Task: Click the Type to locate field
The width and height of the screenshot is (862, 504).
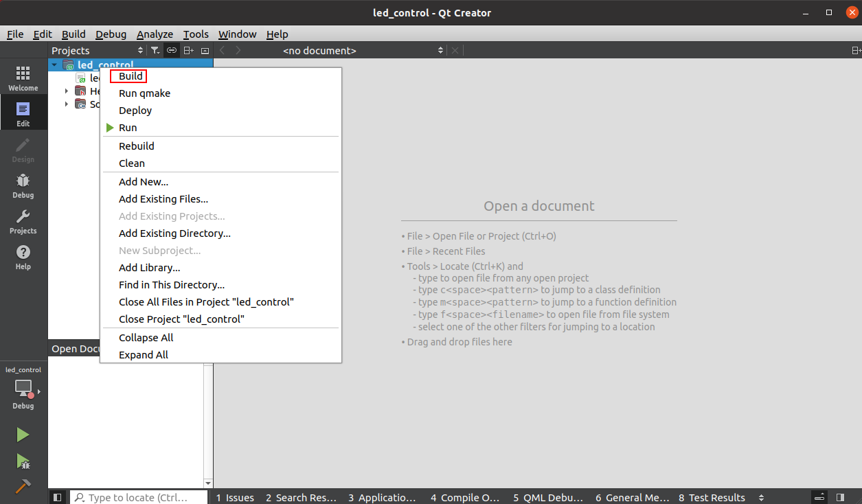Action: (x=139, y=497)
